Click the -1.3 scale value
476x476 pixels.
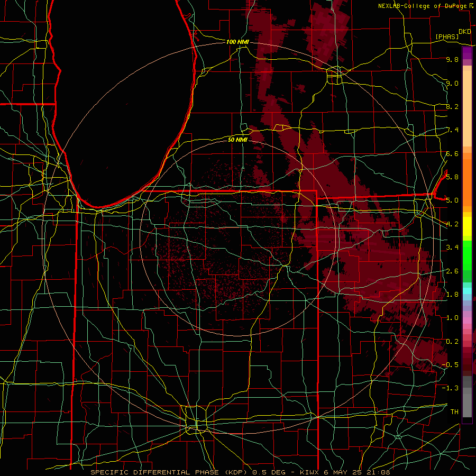click(450, 388)
